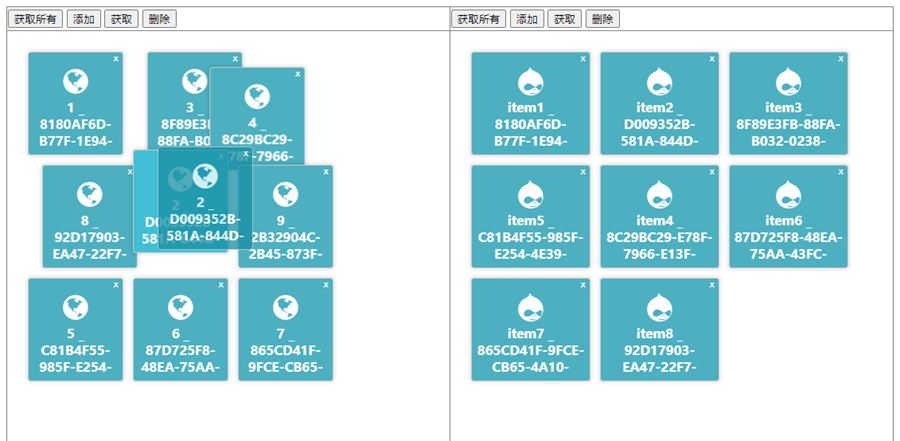Click 865CD41F-9FCE- text on item7 card

click(531, 351)
